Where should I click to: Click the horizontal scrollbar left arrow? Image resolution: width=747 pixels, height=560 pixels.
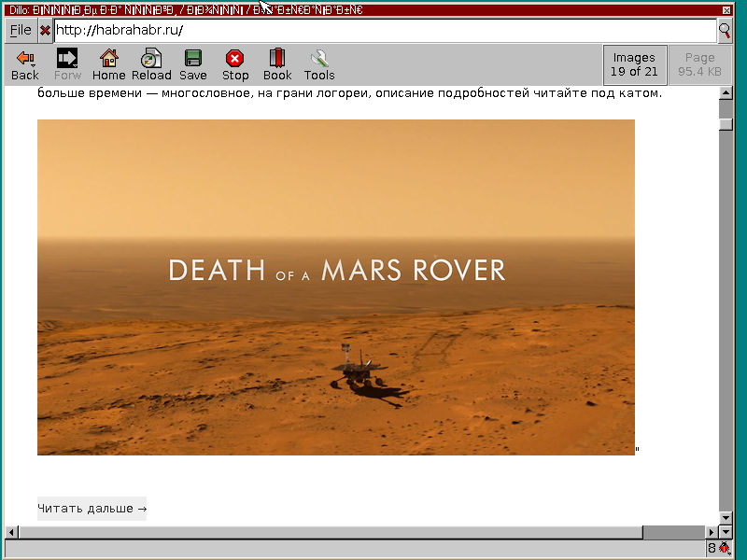pyautogui.click(x=11, y=532)
